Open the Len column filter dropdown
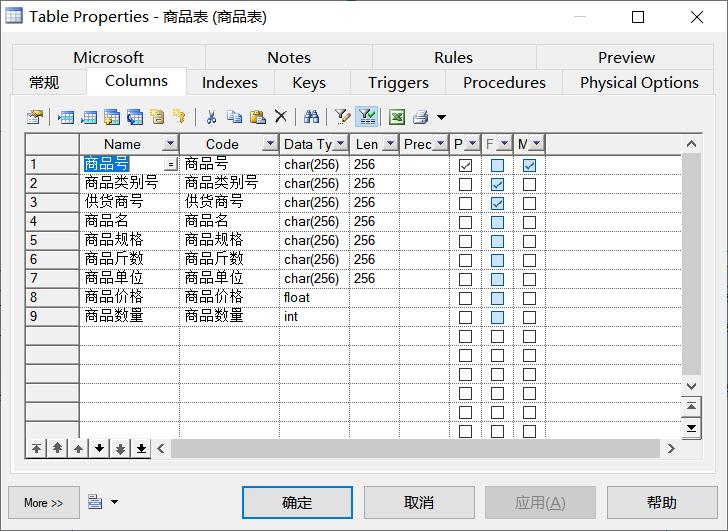This screenshot has width=728, height=531. click(390, 144)
